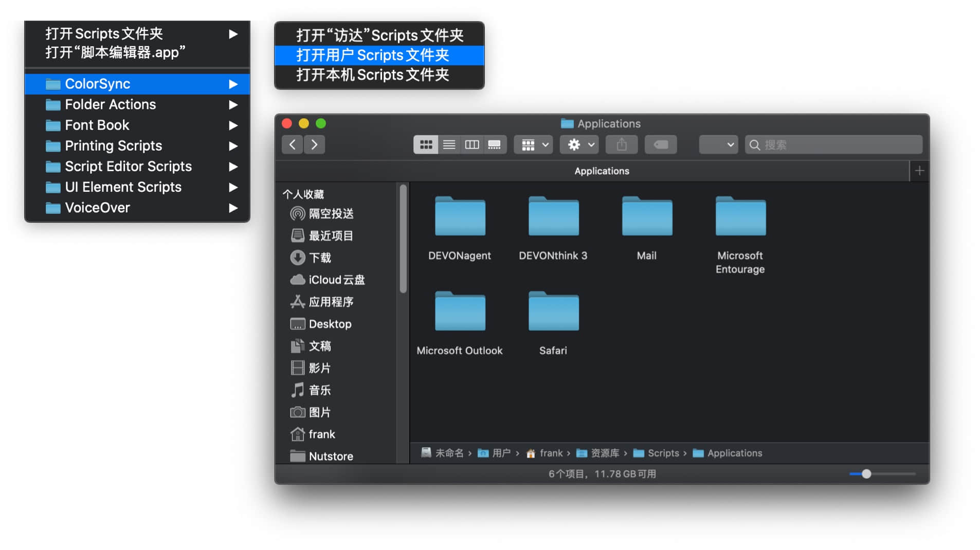The image size is (980, 550).
Task: Open Pictures (图片) in sidebar
Action: (311, 412)
